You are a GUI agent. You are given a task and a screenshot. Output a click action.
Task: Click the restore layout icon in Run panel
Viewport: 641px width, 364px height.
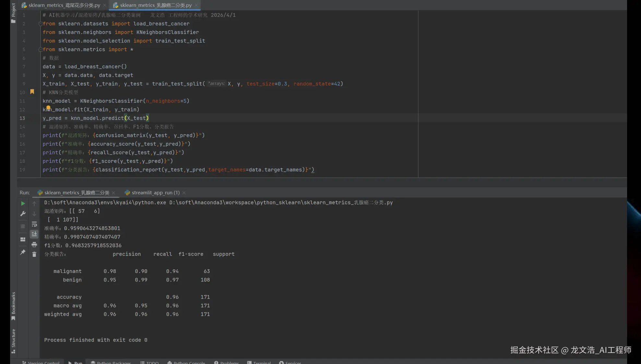[23, 239]
